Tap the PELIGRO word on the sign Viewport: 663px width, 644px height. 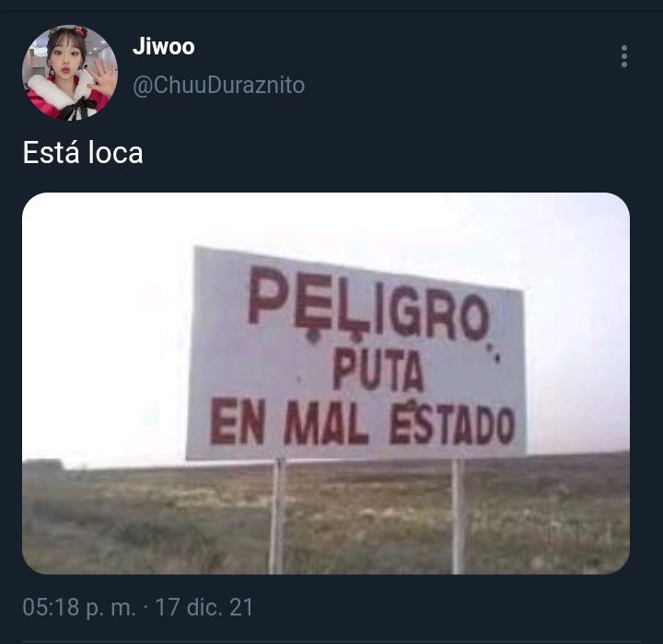[368, 304]
